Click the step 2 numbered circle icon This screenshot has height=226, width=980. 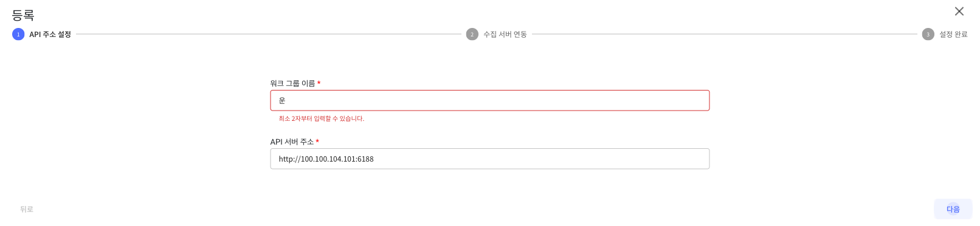(x=472, y=34)
